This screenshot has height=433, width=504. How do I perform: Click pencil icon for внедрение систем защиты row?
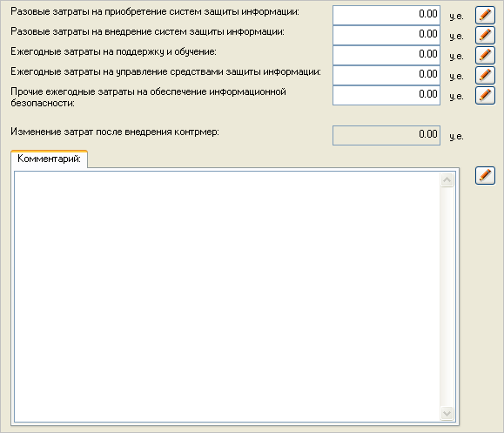[x=485, y=35]
